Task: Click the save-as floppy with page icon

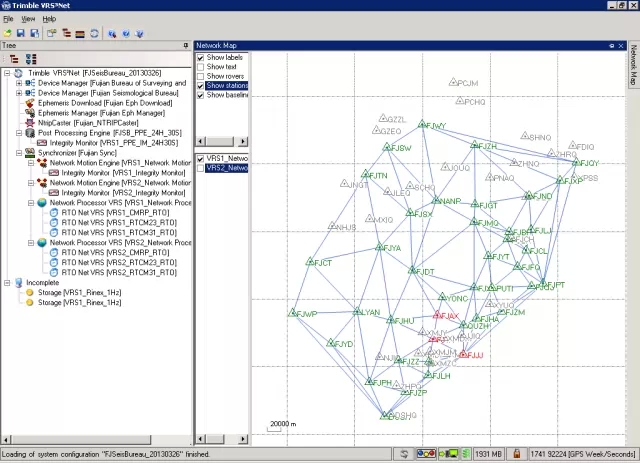Action: (x=35, y=33)
